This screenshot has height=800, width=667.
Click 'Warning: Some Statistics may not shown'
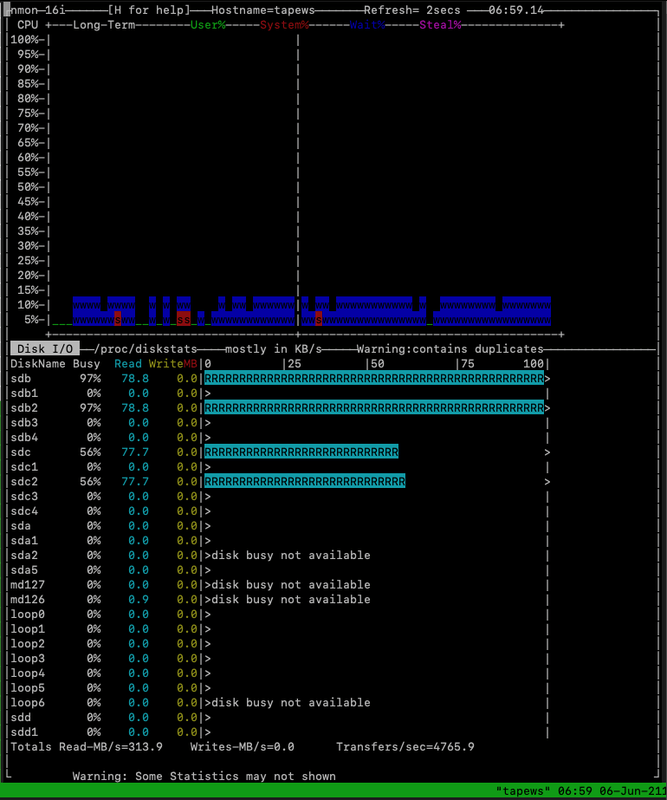point(204,777)
